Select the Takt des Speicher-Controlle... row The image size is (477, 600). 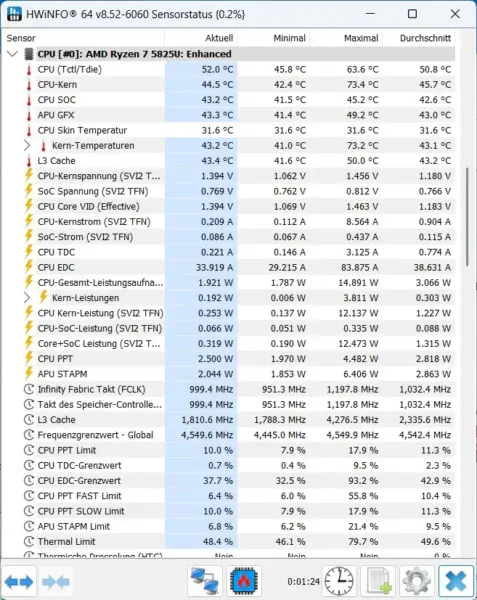click(230, 404)
